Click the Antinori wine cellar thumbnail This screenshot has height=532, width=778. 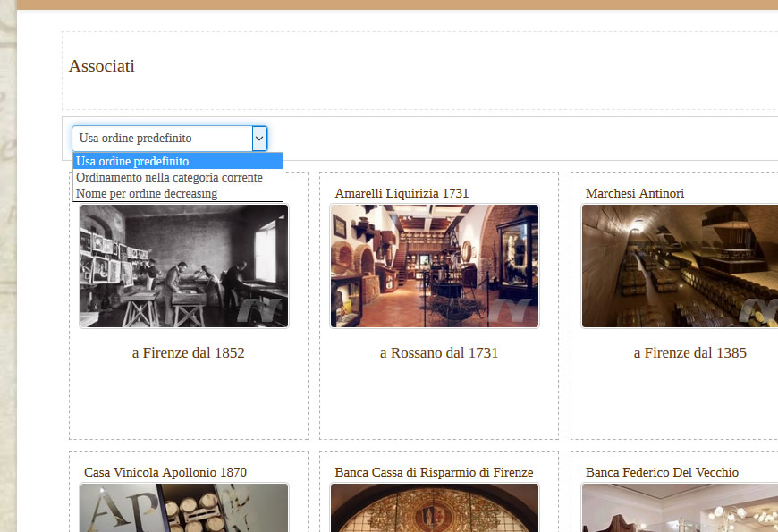(x=680, y=266)
